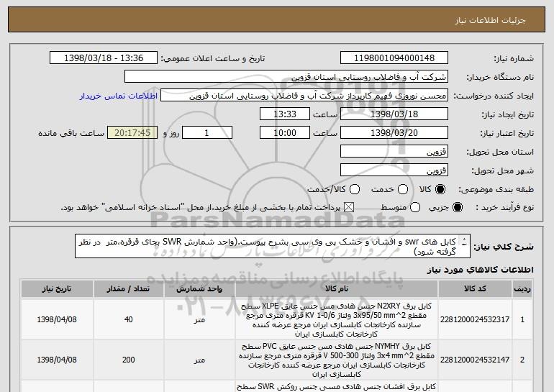The width and height of the screenshot is (554, 392).
Task: Click the validity date field 1398/03/20
Action: [x=394, y=133]
